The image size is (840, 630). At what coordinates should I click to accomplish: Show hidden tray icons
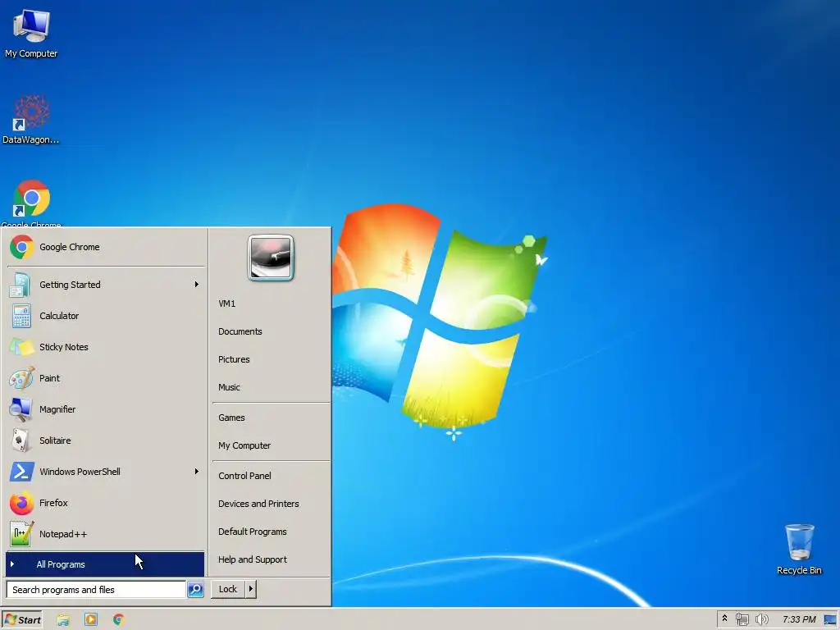(725, 619)
